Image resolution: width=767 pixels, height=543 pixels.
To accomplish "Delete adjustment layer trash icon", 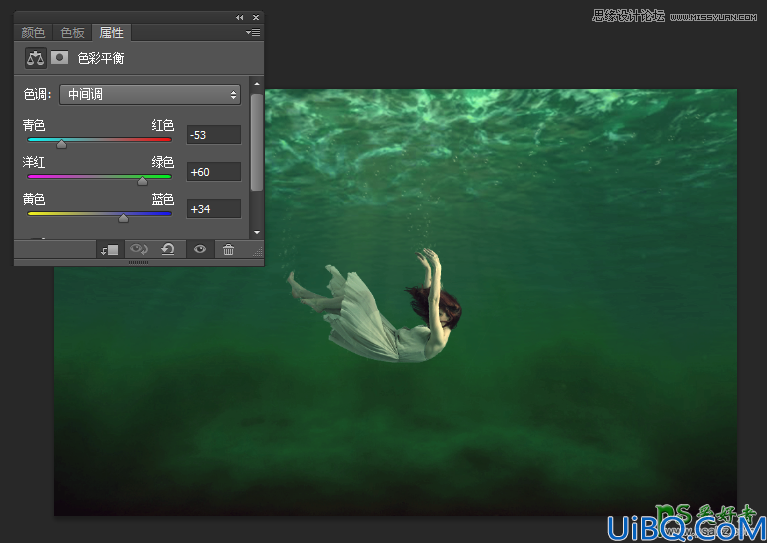I will tap(228, 249).
